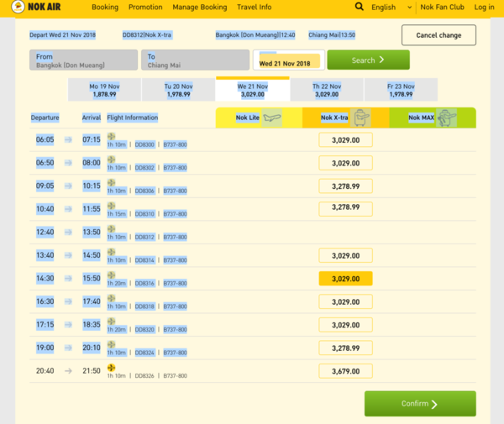Click the airline icon on flight DD8318

coord(111,298)
